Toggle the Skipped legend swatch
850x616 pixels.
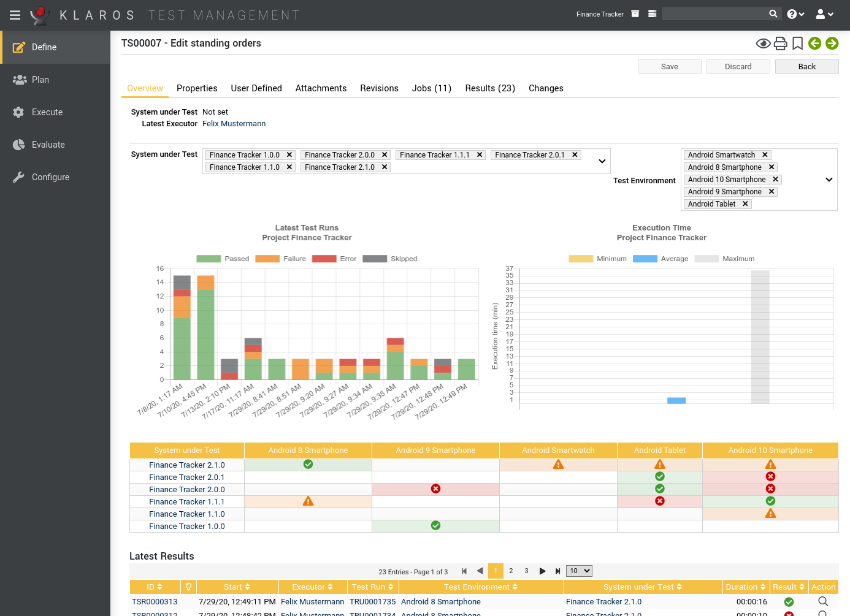pyautogui.click(x=375, y=259)
